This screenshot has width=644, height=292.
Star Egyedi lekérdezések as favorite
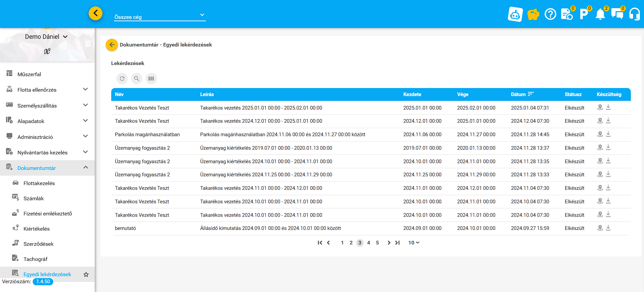(86, 274)
